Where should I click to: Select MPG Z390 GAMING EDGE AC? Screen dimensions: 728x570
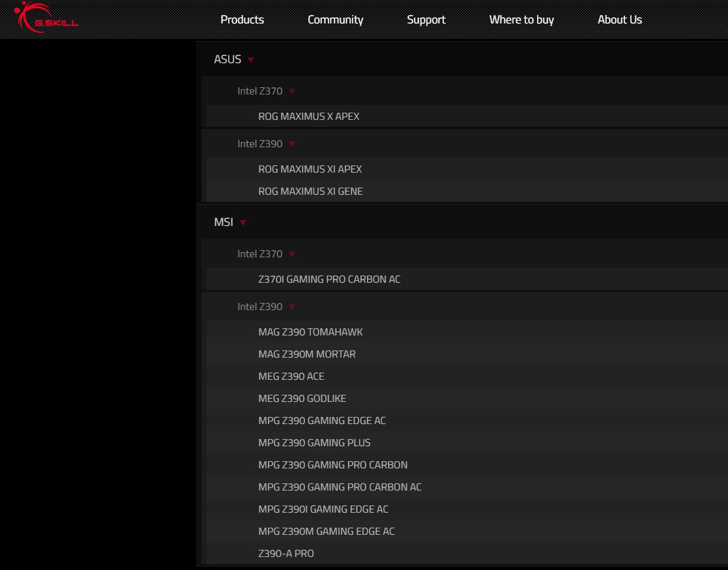click(322, 421)
